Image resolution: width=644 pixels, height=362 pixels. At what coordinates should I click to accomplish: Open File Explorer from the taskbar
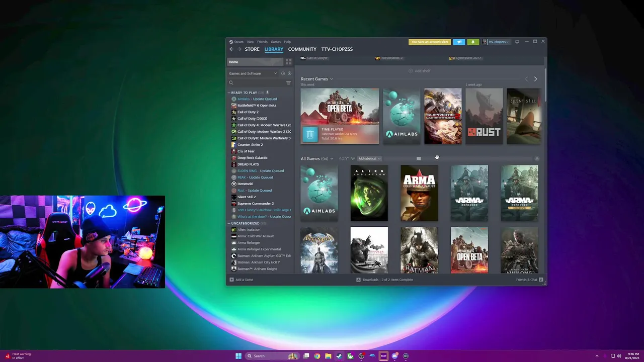click(328, 356)
